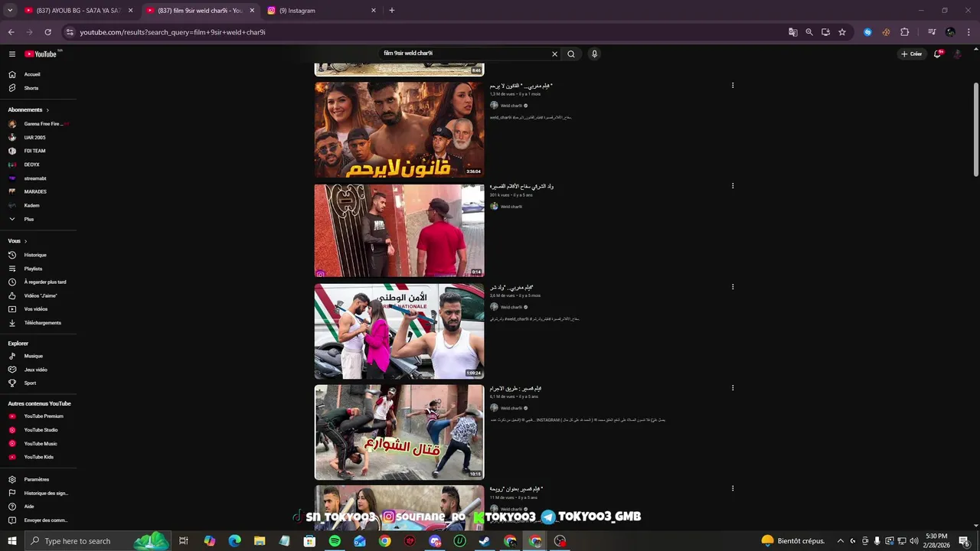
Task: Open the 10:15 street fight video thumbnail
Action: [399, 432]
